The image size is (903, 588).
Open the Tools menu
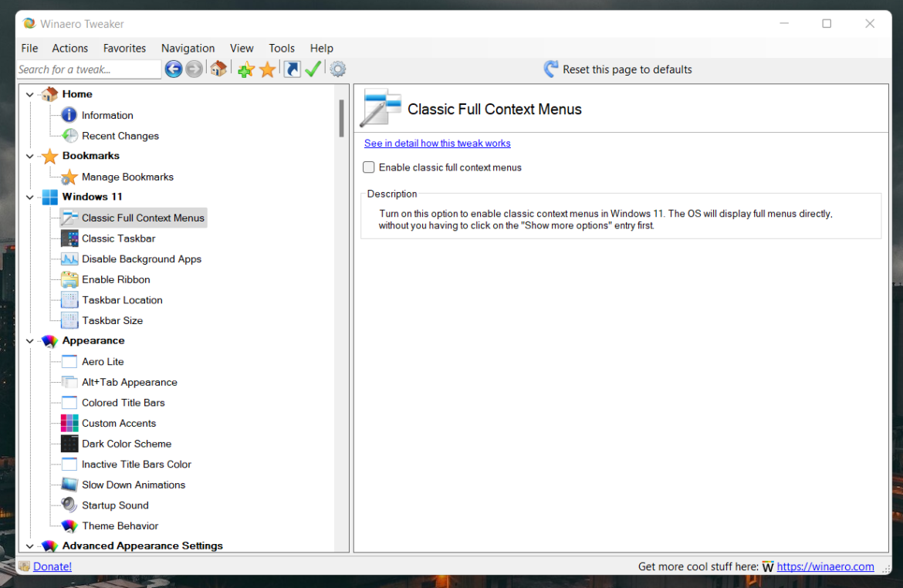point(281,48)
